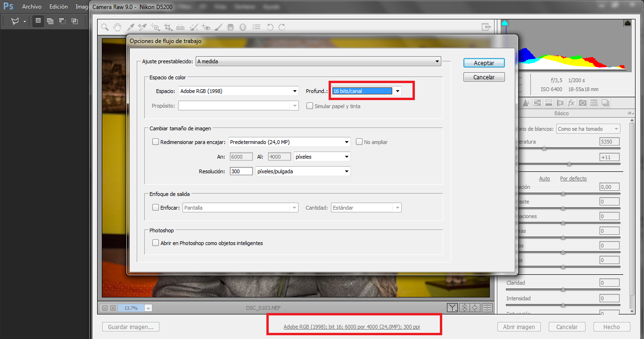This screenshot has width=644, height=339.
Task: Select the Straighten tool
Action: pos(181,27)
